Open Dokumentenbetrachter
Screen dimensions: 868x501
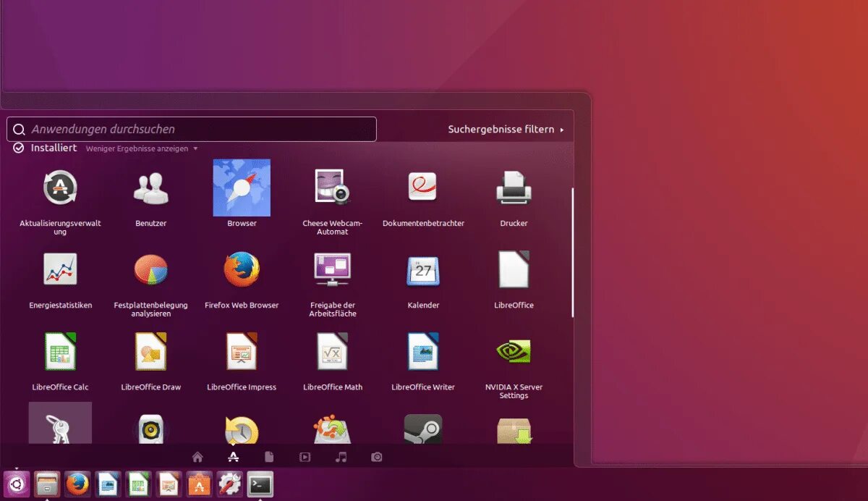tap(423, 188)
